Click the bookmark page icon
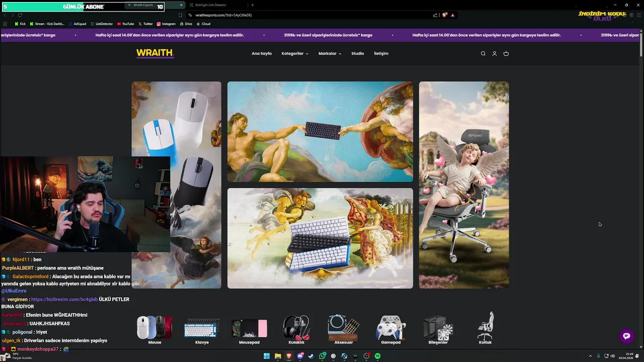This screenshot has height=362, width=644. pyautogui.click(x=181, y=15)
